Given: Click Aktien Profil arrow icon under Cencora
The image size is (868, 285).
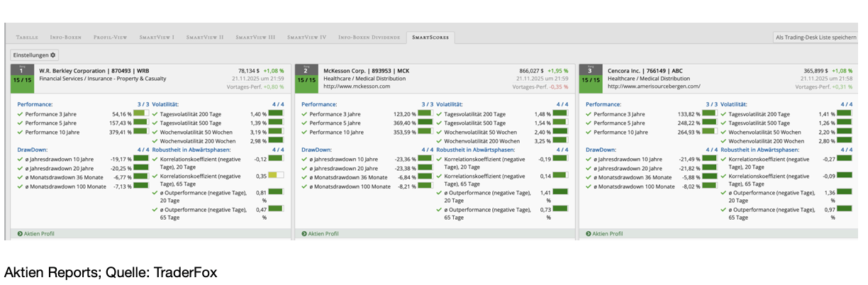Looking at the screenshot, I should pos(589,233).
